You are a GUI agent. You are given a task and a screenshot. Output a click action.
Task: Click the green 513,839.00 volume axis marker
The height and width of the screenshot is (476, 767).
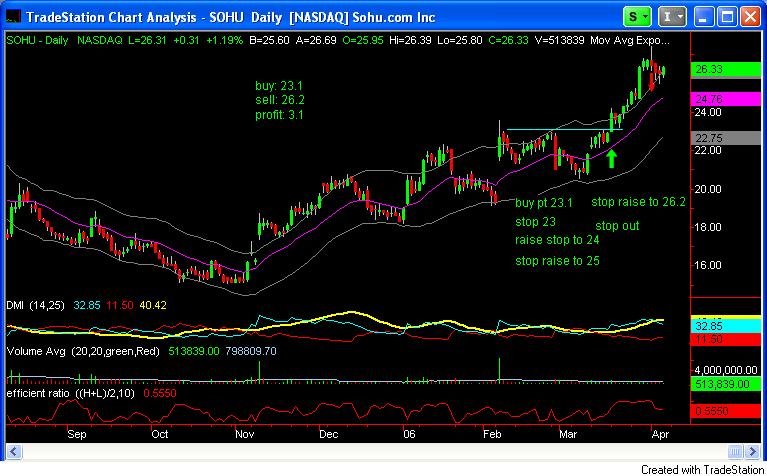pyautogui.click(x=725, y=385)
